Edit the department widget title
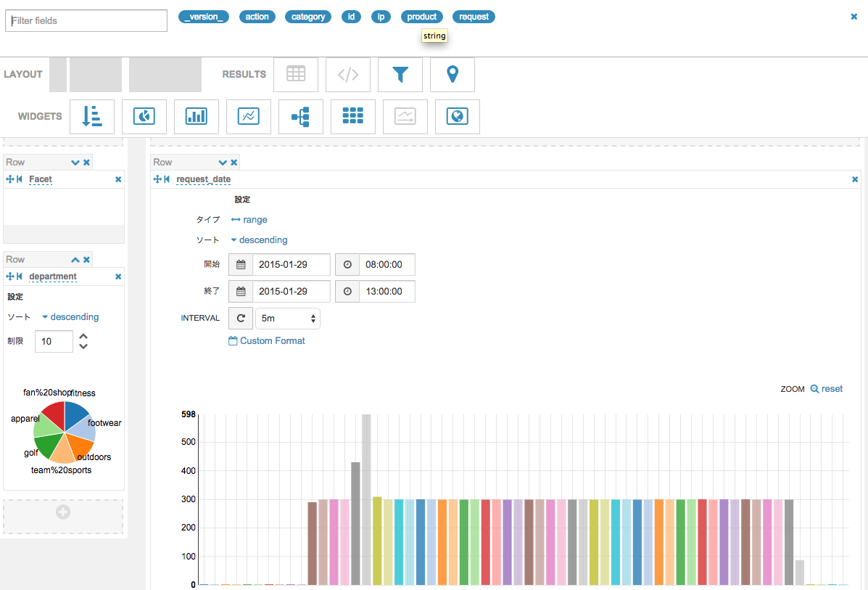 pos(53,276)
